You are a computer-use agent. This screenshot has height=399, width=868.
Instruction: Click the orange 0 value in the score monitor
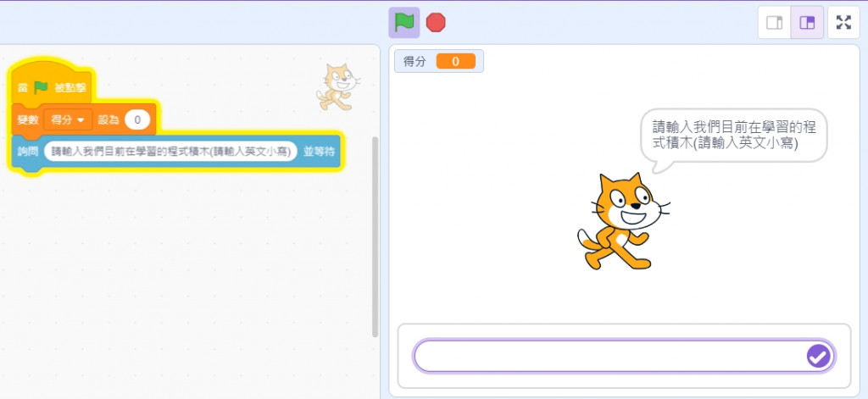click(455, 62)
